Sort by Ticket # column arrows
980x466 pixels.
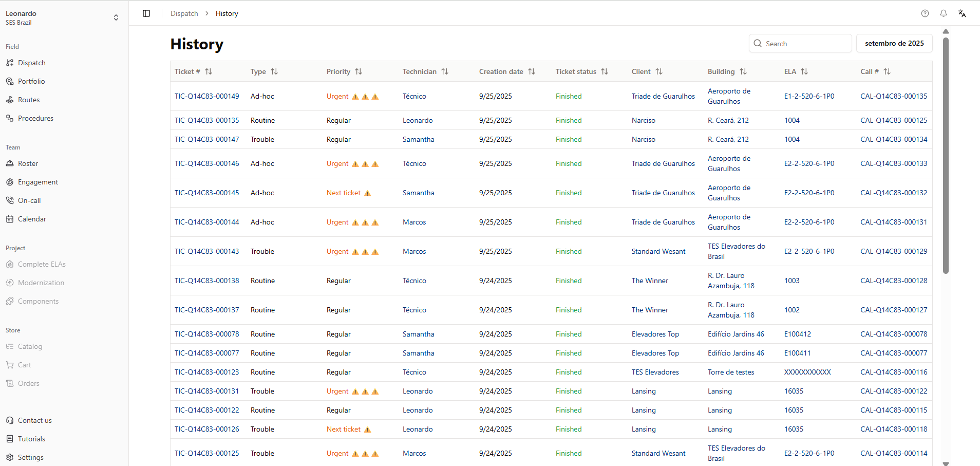[x=209, y=72]
